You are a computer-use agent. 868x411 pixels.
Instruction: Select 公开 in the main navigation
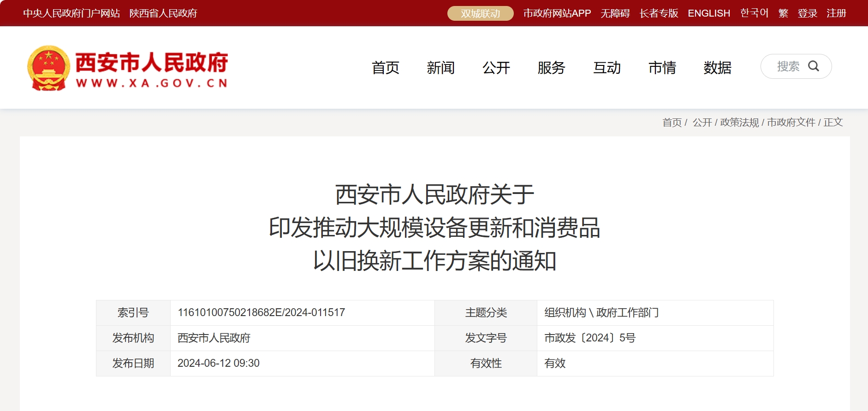point(496,68)
